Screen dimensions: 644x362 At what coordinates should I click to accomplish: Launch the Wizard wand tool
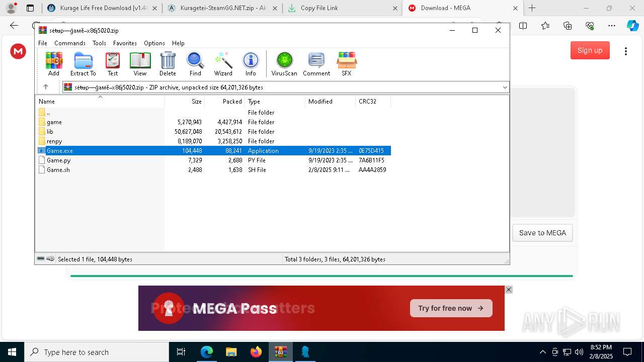pyautogui.click(x=223, y=64)
